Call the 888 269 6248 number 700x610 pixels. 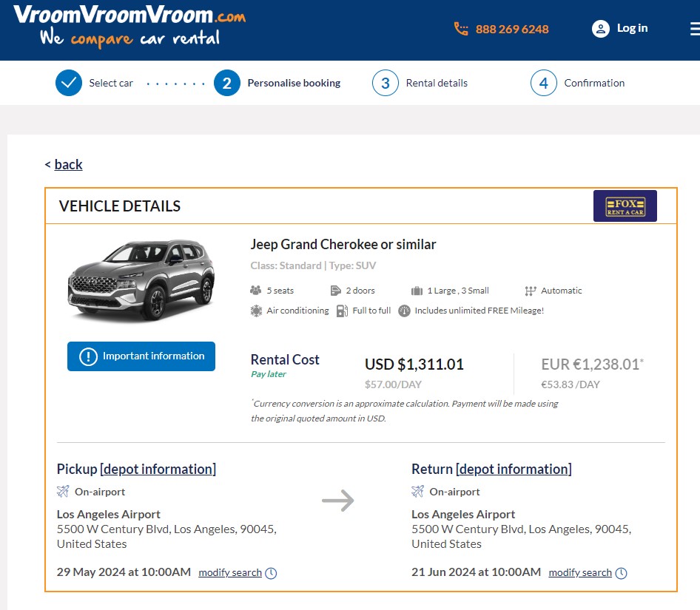512,30
